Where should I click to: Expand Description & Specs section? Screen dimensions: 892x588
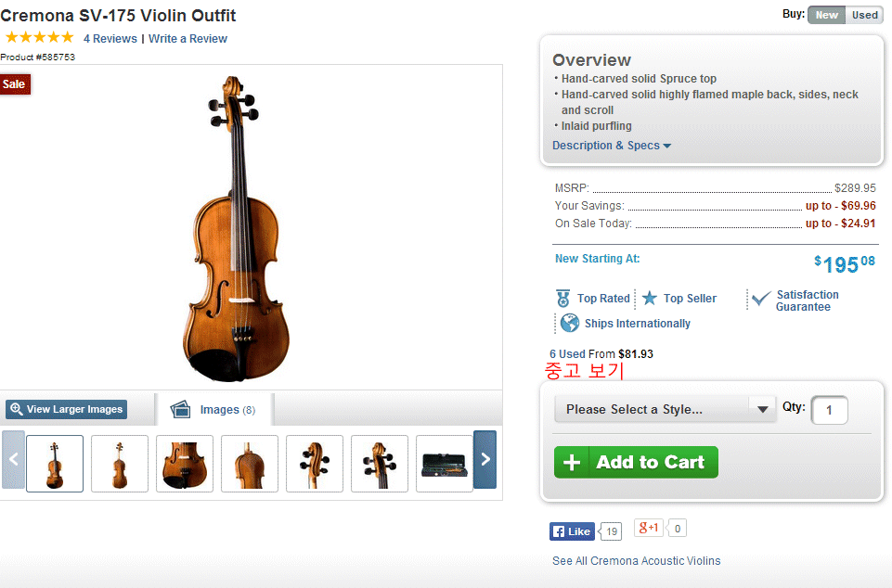click(x=611, y=146)
